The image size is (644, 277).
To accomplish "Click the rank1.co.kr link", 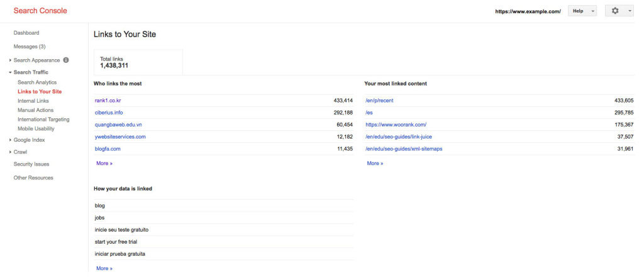I will pyautogui.click(x=108, y=100).
